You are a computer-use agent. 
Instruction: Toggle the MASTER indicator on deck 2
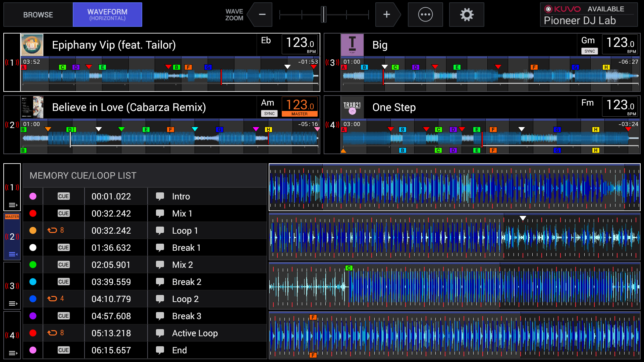click(x=299, y=114)
